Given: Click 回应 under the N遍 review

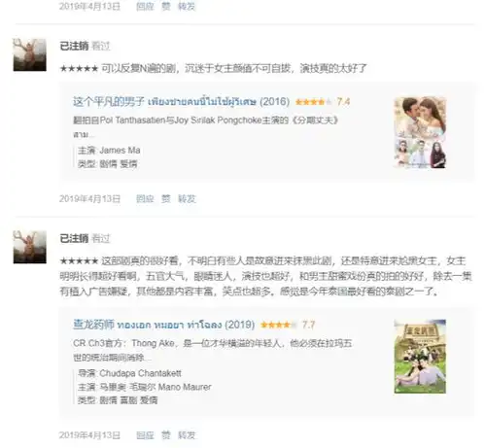Looking at the screenshot, I should tap(145, 198).
